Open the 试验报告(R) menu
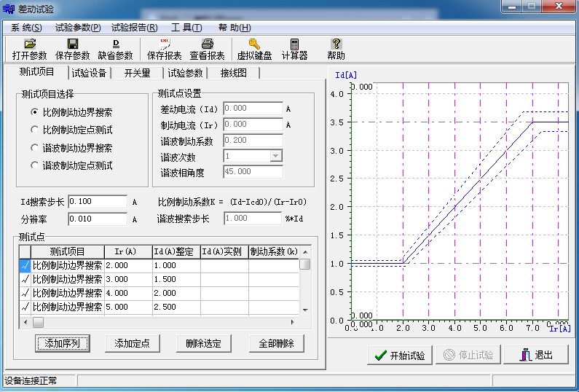Viewport: 579px width, 392px height. tap(134, 28)
